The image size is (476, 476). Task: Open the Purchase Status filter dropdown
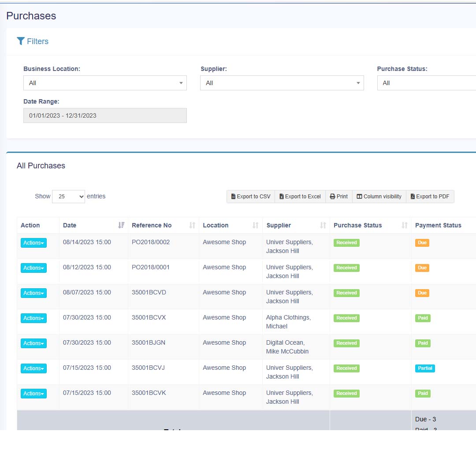tap(427, 83)
